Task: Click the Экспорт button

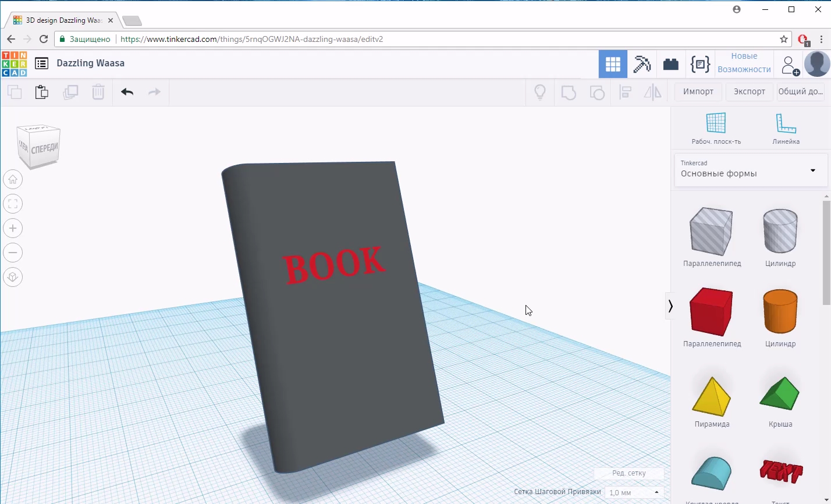Action: coord(749,91)
